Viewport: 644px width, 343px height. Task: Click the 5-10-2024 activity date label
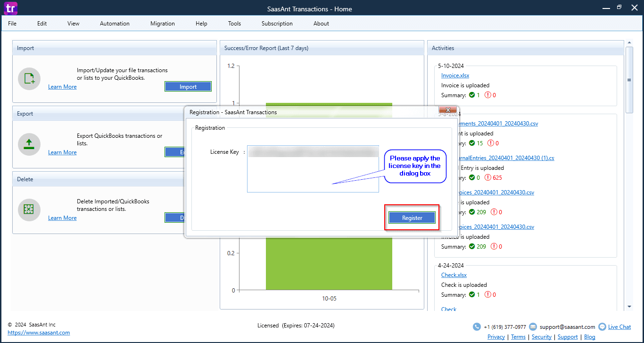pos(451,66)
